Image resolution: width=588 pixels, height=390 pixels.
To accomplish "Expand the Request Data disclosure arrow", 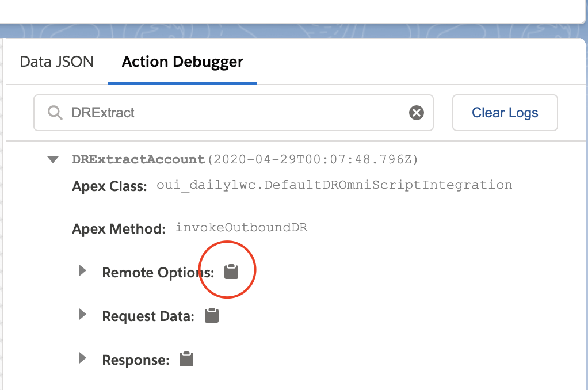I will (82, 314).
